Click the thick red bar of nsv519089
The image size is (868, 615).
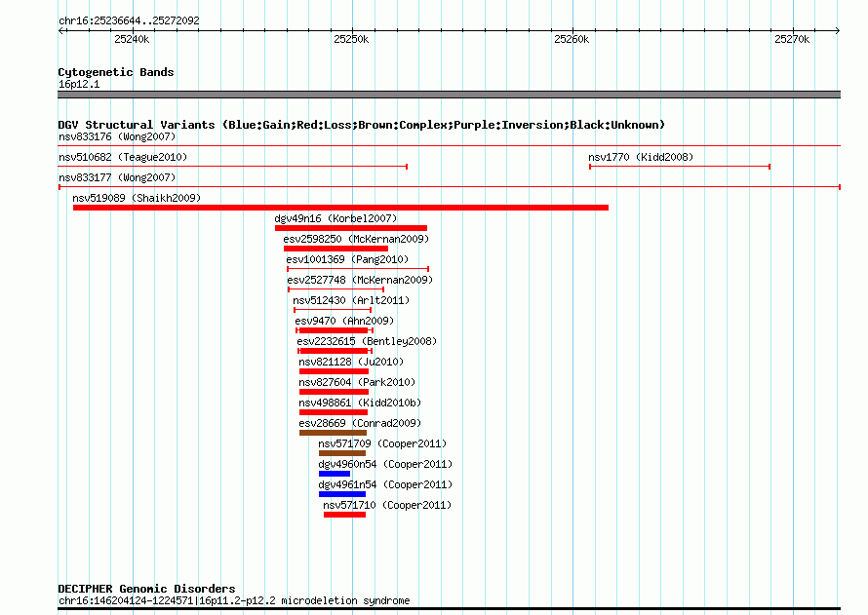[x=341, y=208]
